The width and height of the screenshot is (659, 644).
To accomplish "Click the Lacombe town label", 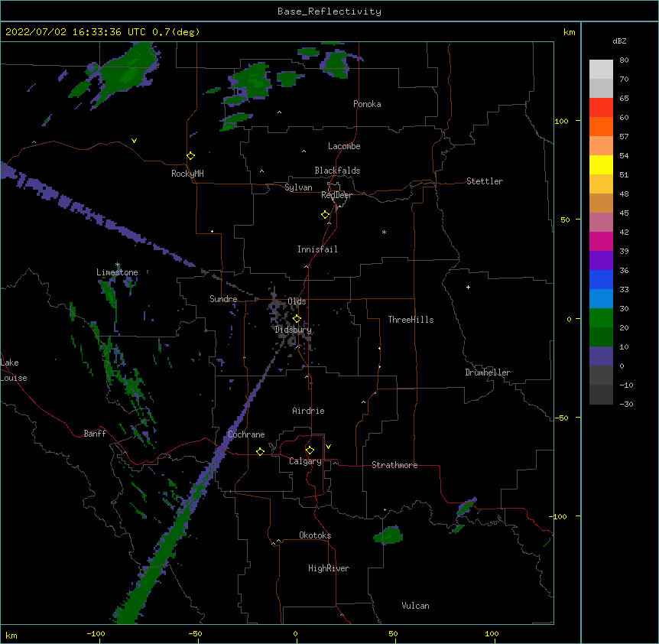I will [344, 146].
